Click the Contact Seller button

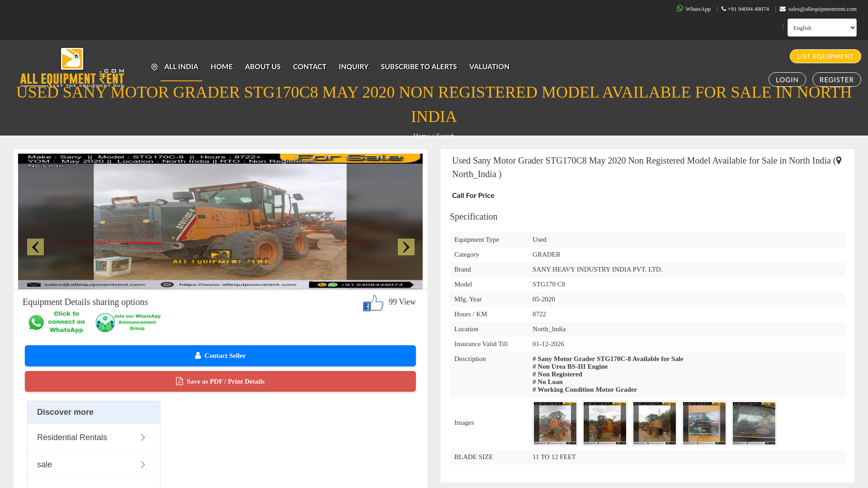click(220, 356)
